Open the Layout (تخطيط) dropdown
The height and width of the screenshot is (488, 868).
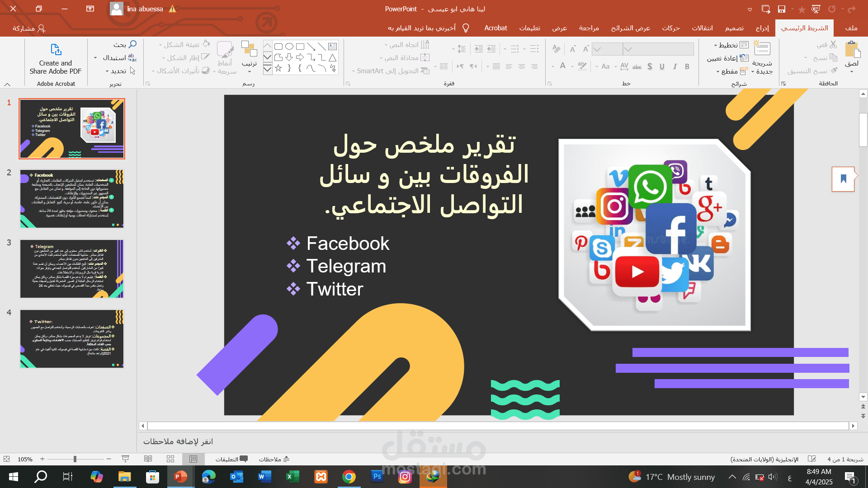pyautogui.click(x=731, y=45)
